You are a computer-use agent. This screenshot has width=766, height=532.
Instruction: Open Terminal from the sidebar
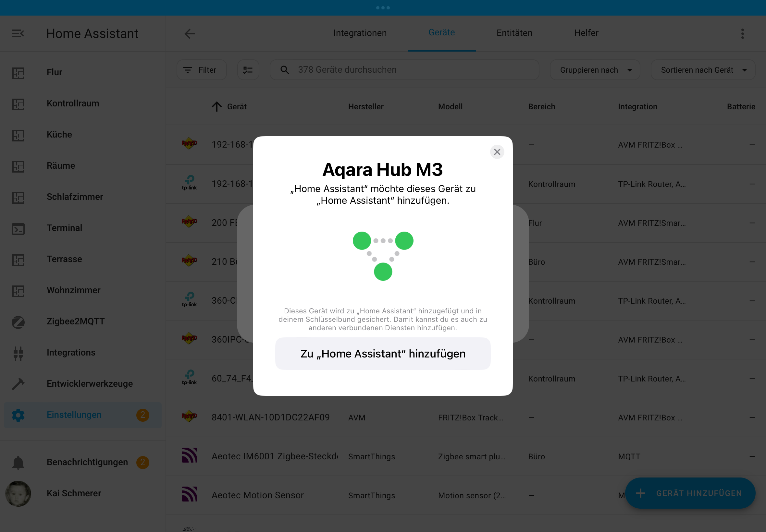[x=64, y=228]
